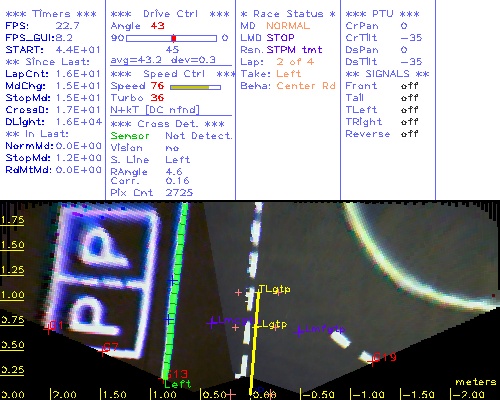Click the 'meters' axis unit label

[x=476, y=382]
